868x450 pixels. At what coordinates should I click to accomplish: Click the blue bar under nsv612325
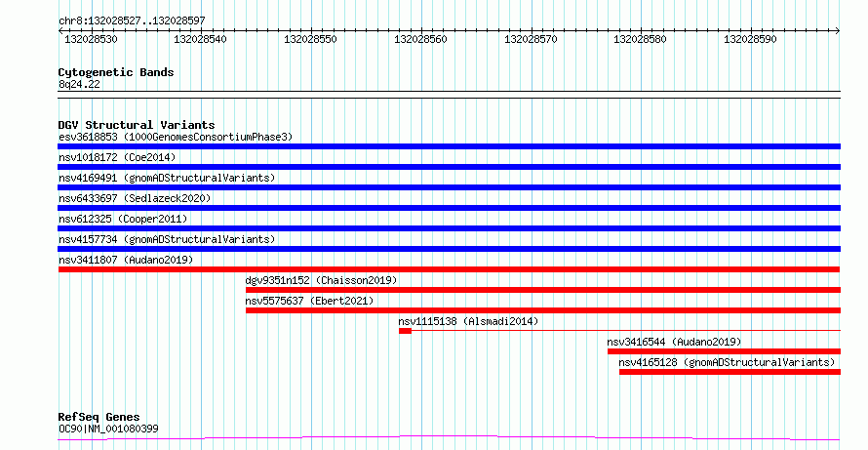pyautogui.click(x=449, y=228)
